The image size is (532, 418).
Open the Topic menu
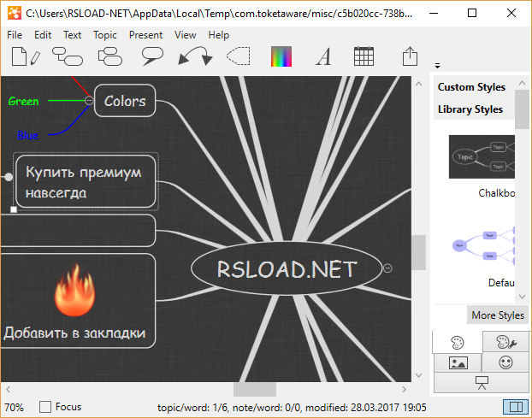pos(105,35)
